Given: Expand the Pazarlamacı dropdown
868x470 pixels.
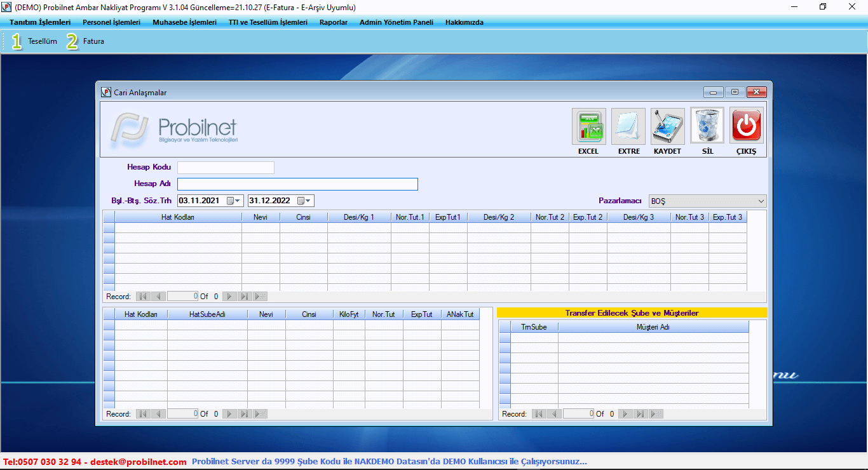Looking at the screenshot, I should 761,201.
